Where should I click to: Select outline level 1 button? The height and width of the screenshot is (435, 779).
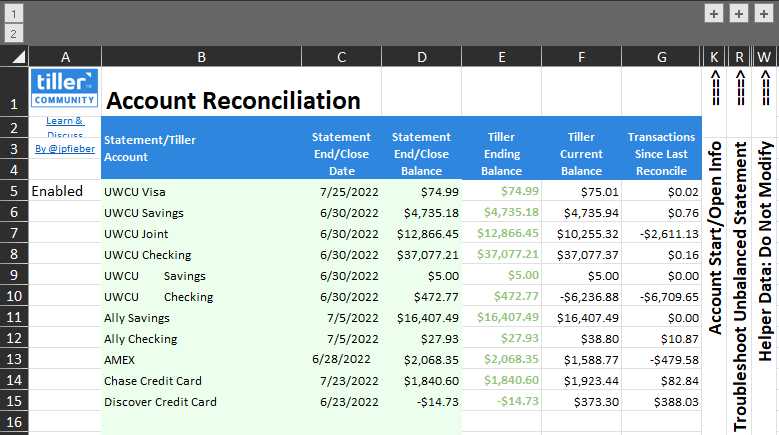pyautogui.click(x=13, y=13)
